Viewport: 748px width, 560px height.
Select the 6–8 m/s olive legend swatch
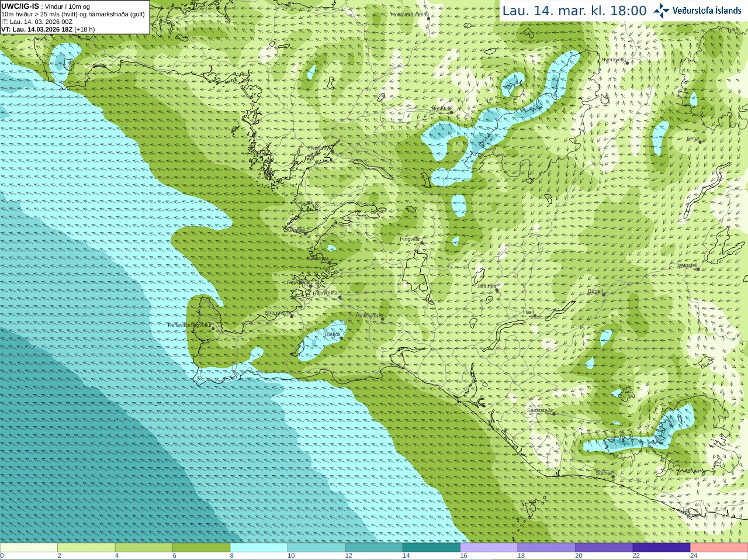coord(202,548)
